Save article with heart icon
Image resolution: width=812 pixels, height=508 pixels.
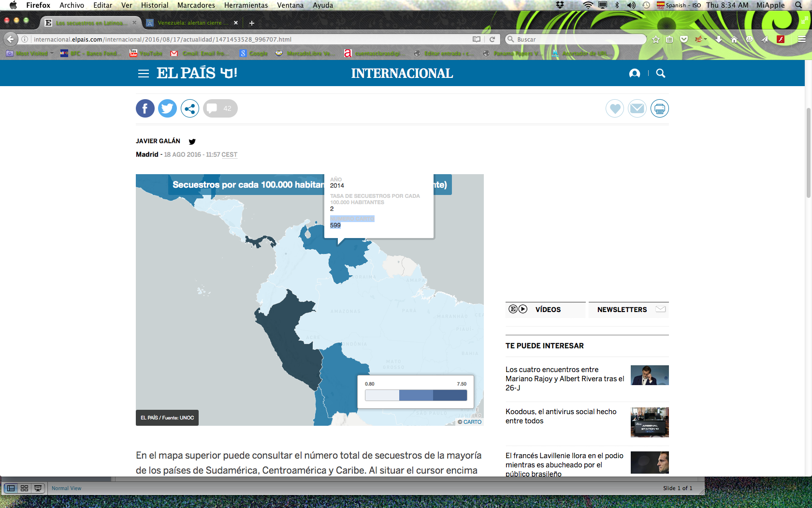point(615,108)
